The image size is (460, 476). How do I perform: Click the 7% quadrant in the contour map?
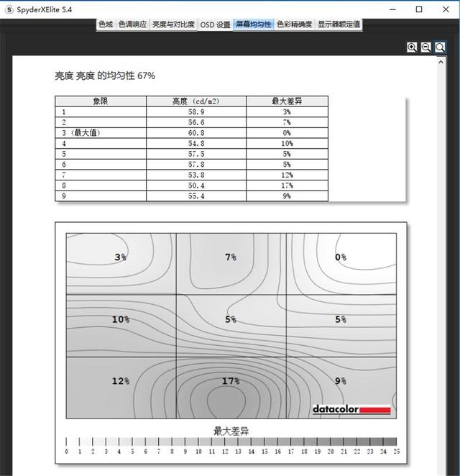231,264
